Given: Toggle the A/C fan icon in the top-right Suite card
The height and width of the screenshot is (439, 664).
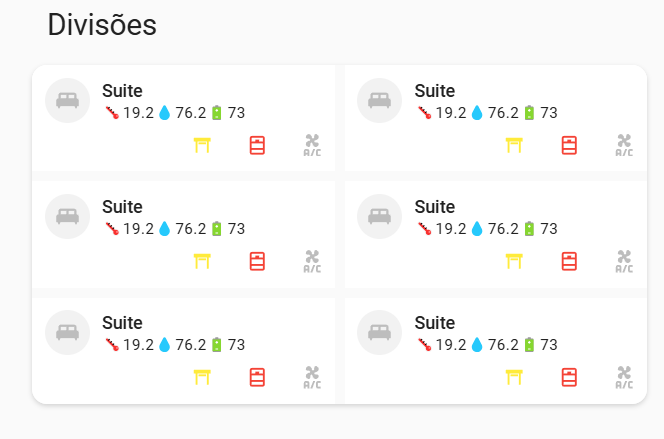Looking at the screenshot, I should [x=624, y=145].
